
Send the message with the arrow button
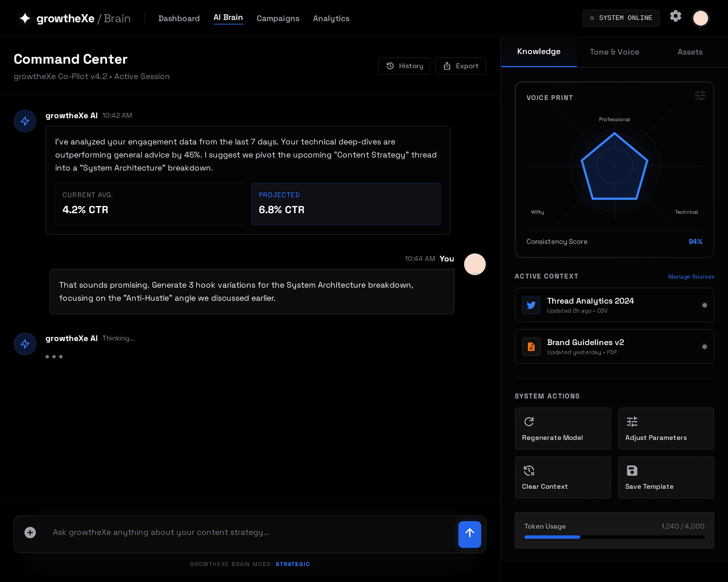click(470, 535)
